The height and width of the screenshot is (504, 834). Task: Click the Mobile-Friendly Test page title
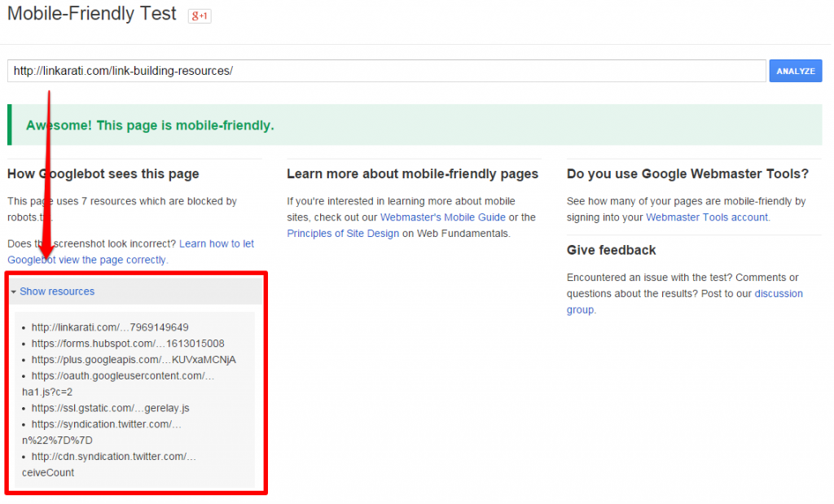coord(92,14)
